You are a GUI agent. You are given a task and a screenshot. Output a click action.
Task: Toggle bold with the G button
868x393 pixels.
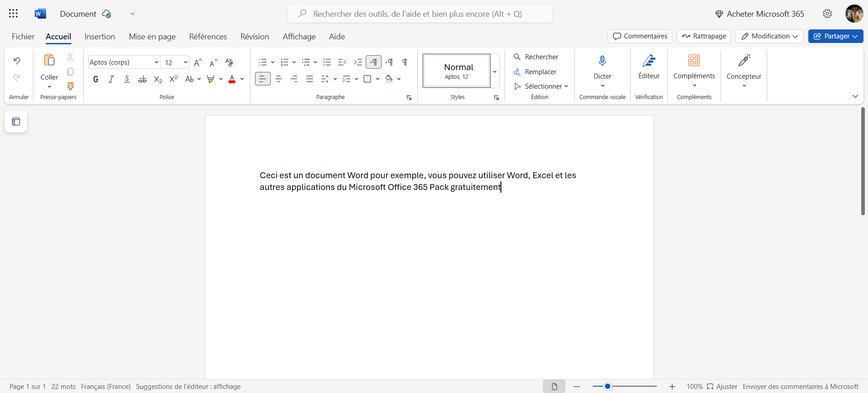[96, 79]
